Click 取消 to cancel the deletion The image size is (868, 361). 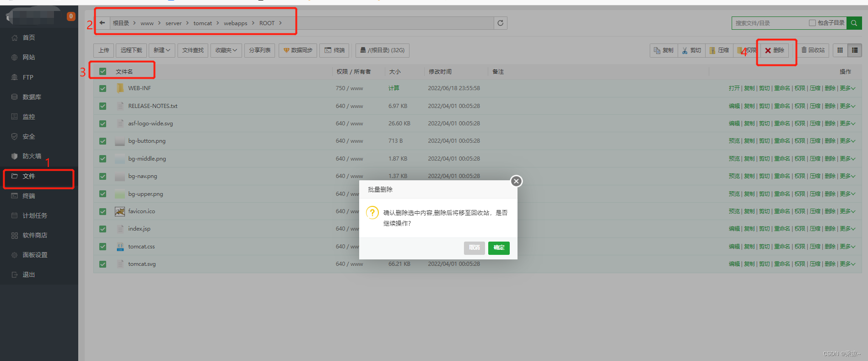(474, 248)
